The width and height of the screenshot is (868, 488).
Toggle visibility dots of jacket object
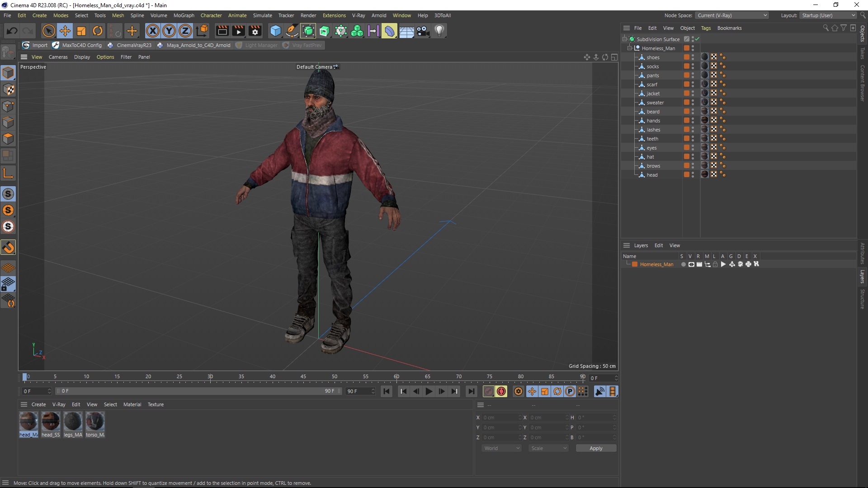[693, 93]
